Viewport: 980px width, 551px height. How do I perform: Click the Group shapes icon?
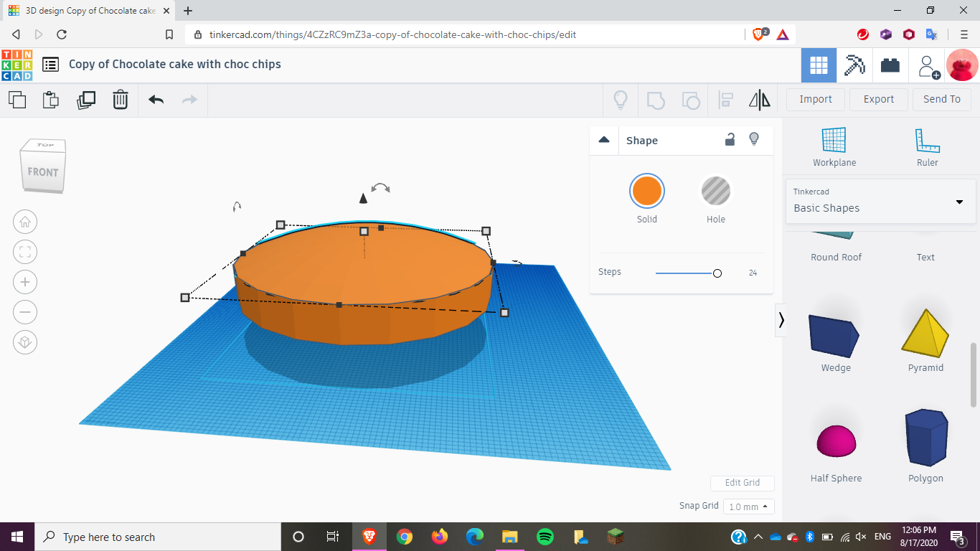coord(656,100)
